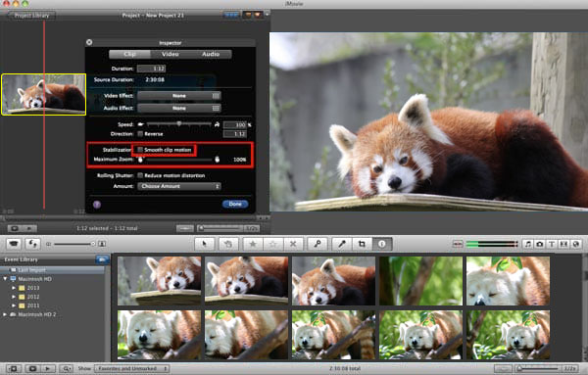Screen dimensions: 588x375
Task: Expand the 2011 events folder
Action: [14, 305]
